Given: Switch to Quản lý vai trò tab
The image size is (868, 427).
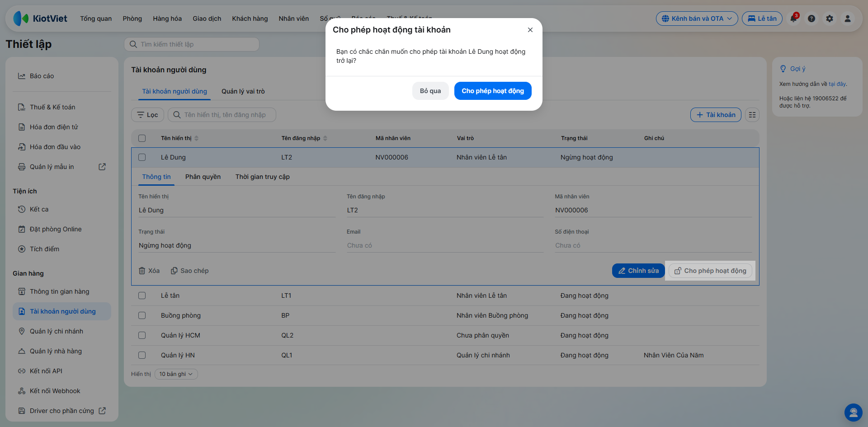Looking at the screenshot, I should point(243,91).
